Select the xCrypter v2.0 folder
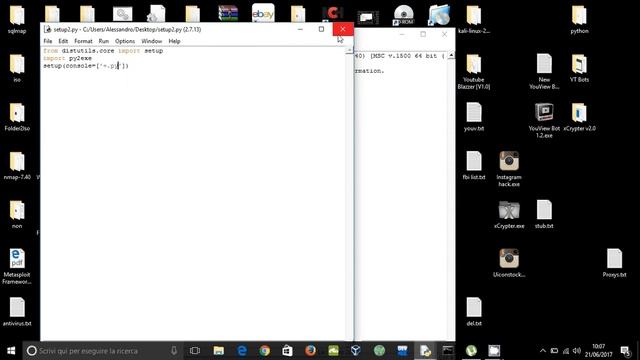Screen dimensions: 640x360 tap(579, 117)
